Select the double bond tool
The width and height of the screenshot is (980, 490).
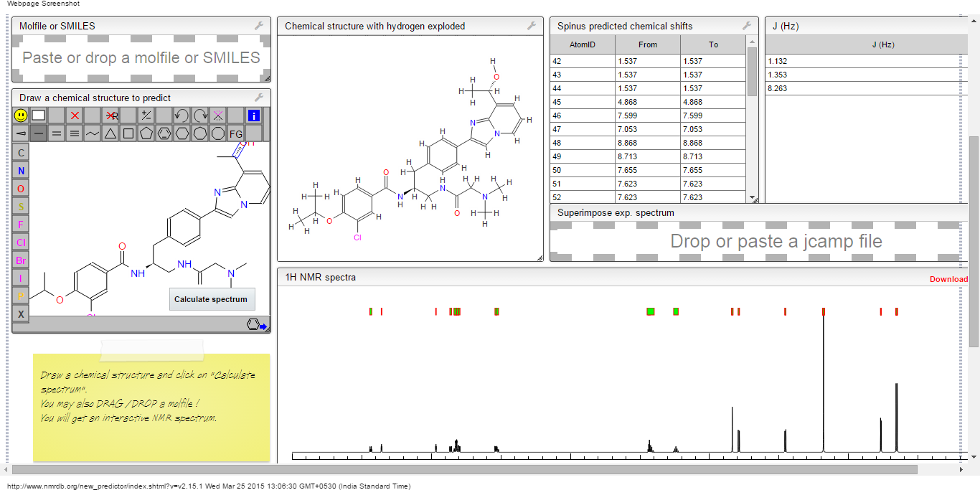57,133
